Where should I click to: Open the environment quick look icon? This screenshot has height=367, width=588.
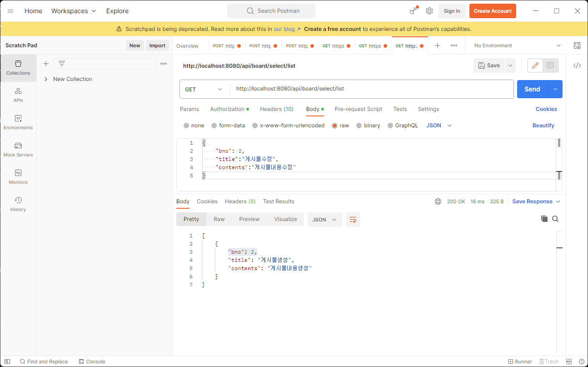(577, 45)
